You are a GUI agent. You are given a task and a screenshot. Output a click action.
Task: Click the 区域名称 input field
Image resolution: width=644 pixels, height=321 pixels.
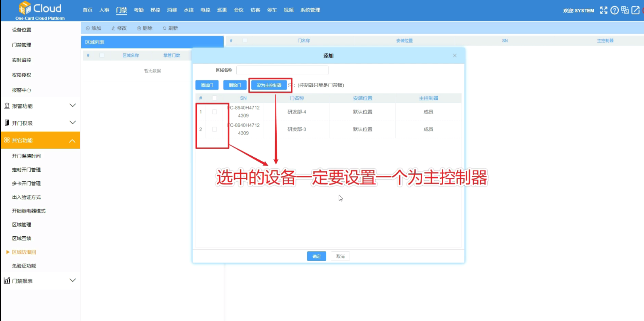282,70
